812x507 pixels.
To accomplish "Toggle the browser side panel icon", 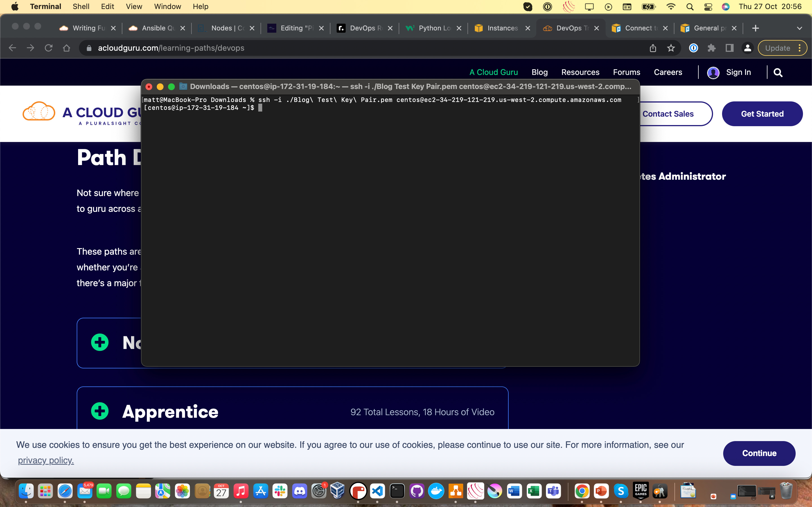I will tap(729, 48).
